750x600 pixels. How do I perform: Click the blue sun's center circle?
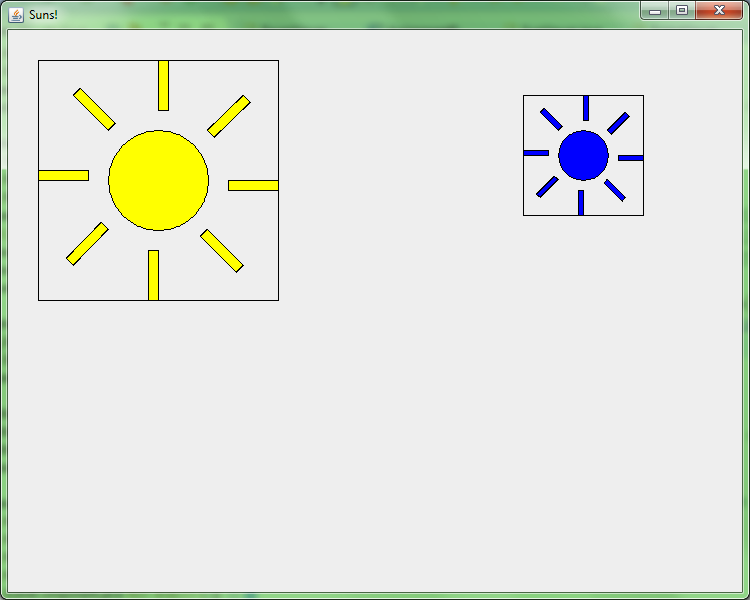pos(583,155)
